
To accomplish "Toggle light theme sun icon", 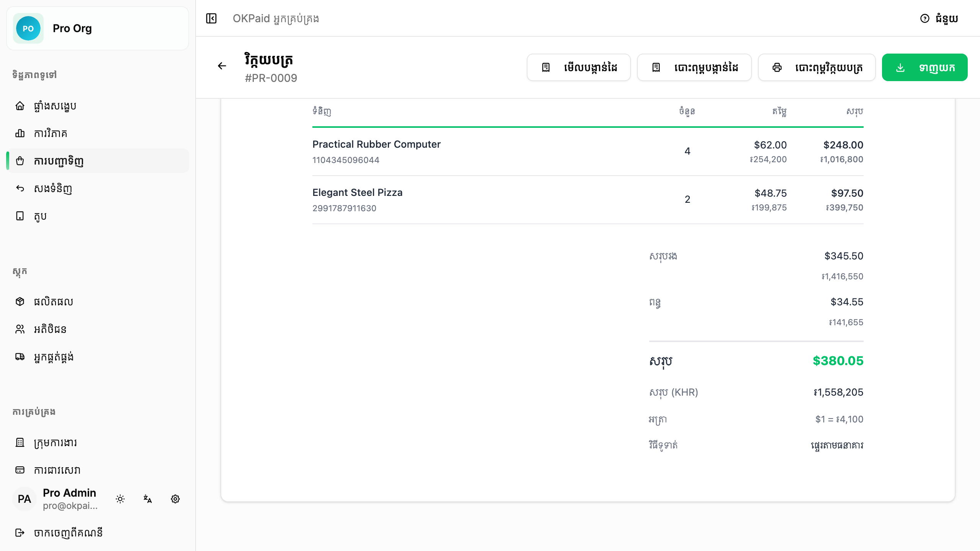I will [x=120, y=499].
